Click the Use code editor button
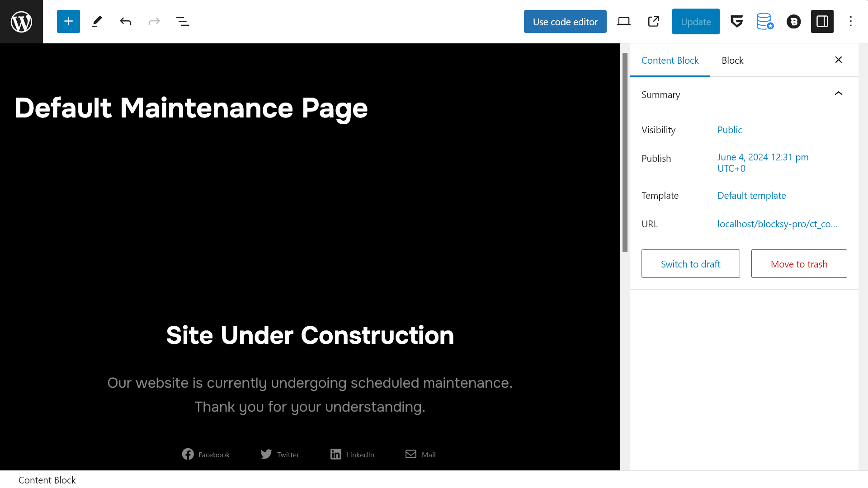The height and width of the screenshot is (488, 868). [x=565, y=21]
